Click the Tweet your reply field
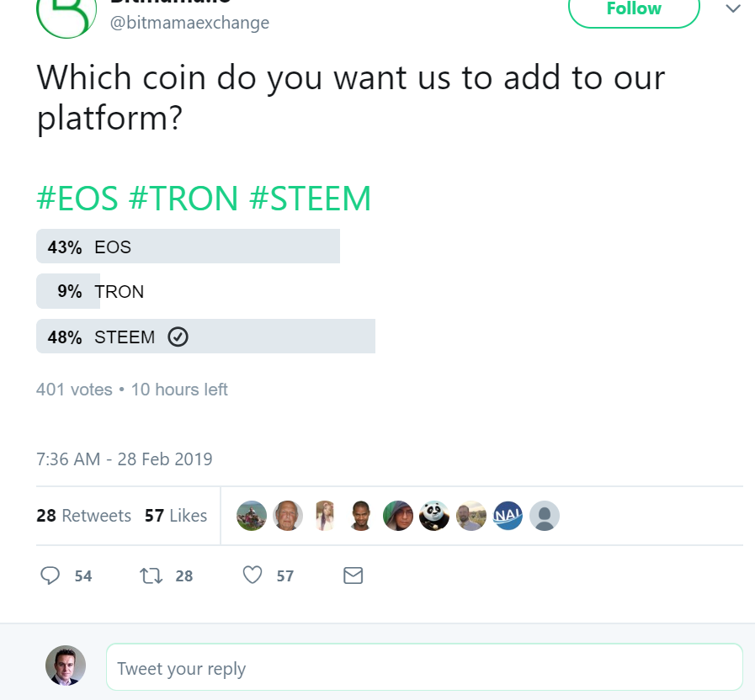This screenshot has width=755, height=700. [424, 668]
